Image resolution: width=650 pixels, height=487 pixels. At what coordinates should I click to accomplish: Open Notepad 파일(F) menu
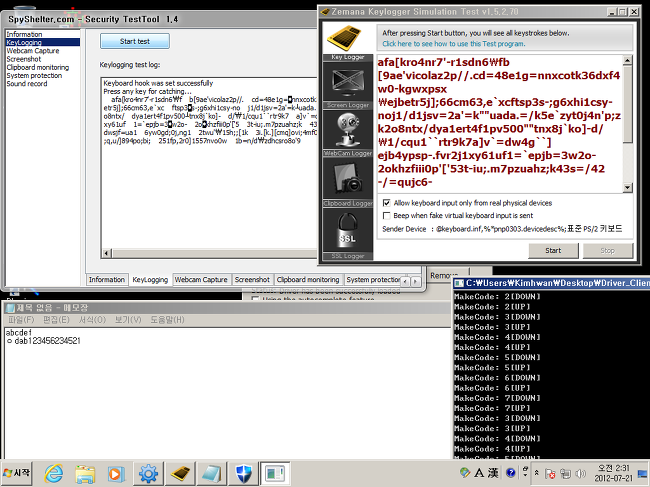(21, 320)
